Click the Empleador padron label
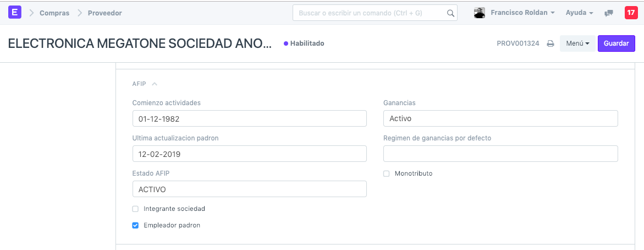Image resolution: width=644 pixels, height=250 pixels. [172, 225]
